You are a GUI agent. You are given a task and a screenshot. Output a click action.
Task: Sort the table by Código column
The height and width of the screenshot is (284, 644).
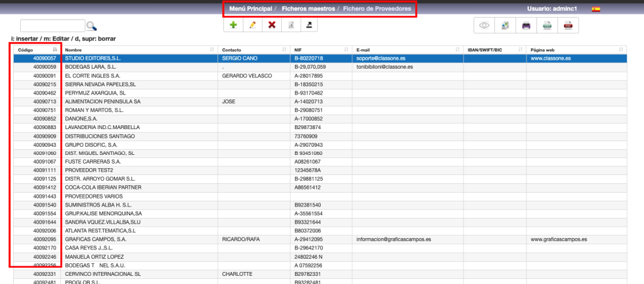click(x=36, y=49)
